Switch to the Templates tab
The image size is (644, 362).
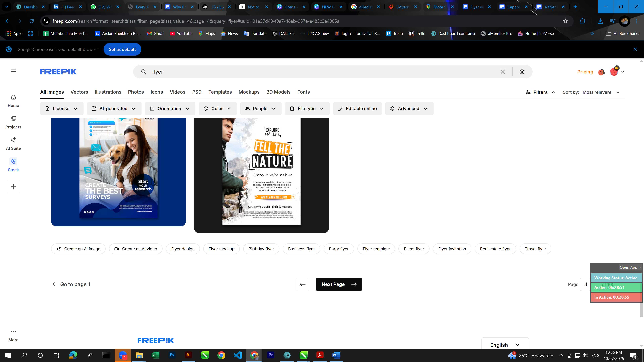220,92
